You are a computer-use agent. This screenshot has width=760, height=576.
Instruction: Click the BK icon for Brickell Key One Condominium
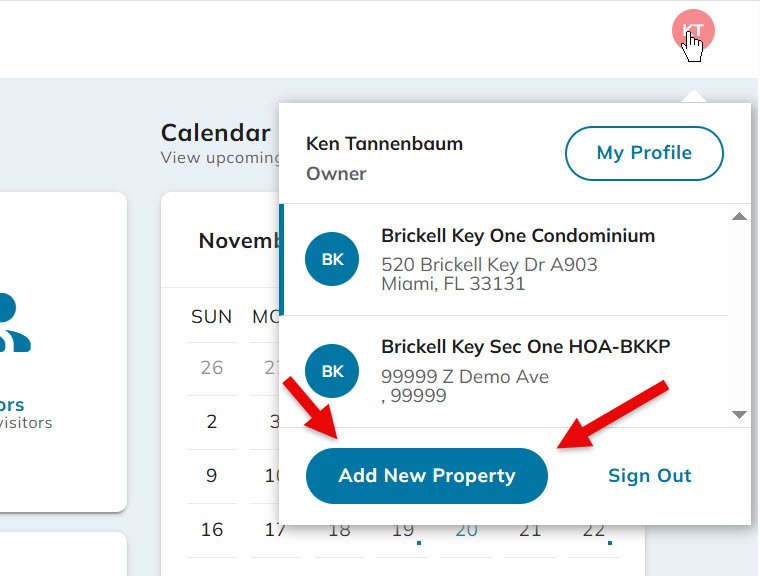coord(332,260)
